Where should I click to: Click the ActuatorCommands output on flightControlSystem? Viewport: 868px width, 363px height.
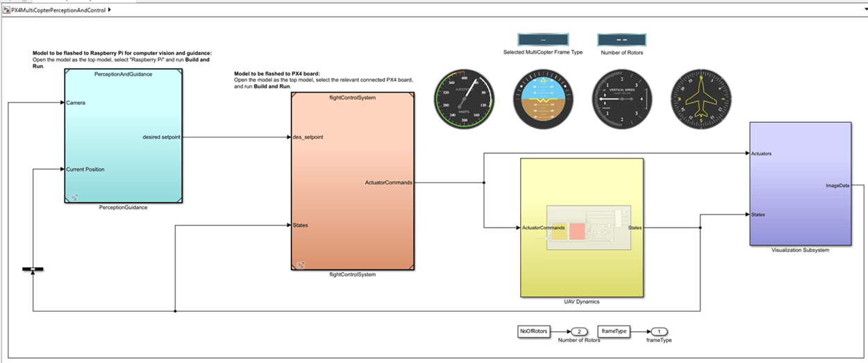(x=388, y=183)
